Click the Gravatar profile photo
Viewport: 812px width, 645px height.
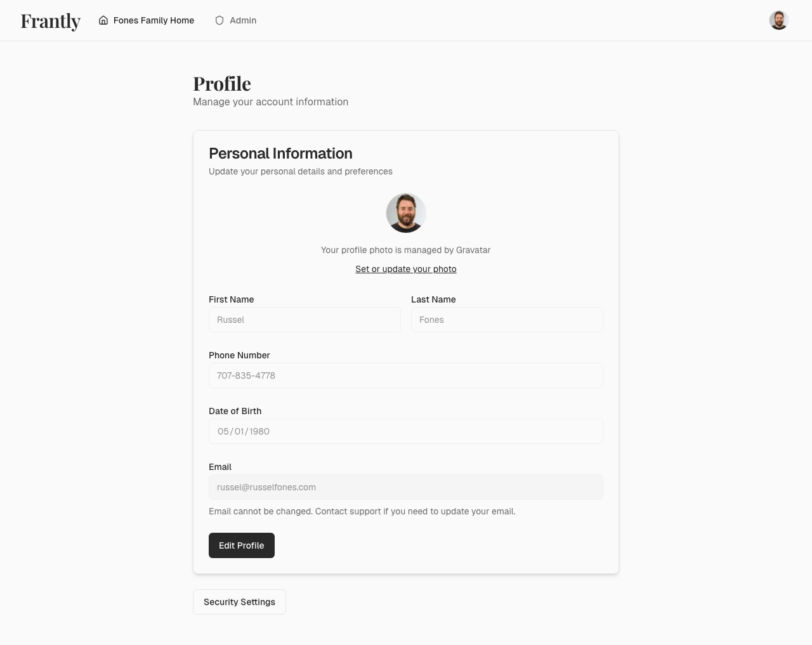tap(405, 212)
